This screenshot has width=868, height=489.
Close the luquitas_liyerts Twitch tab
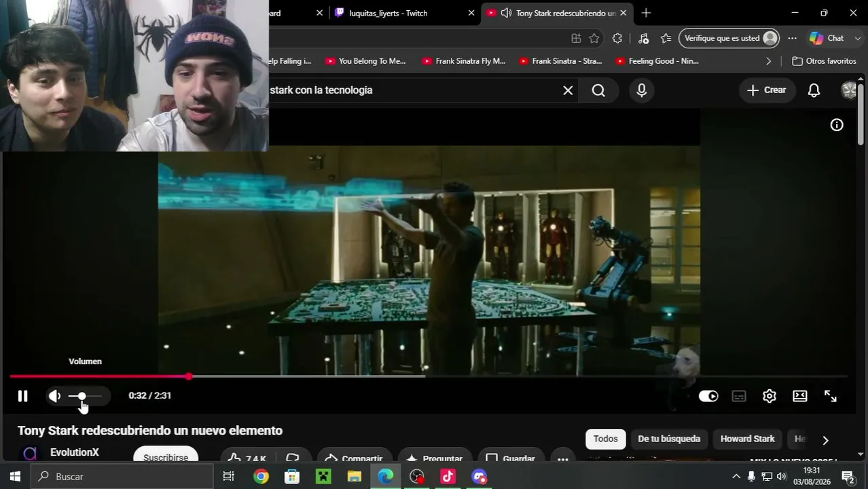pyautogui.click(x=471, y=13)
